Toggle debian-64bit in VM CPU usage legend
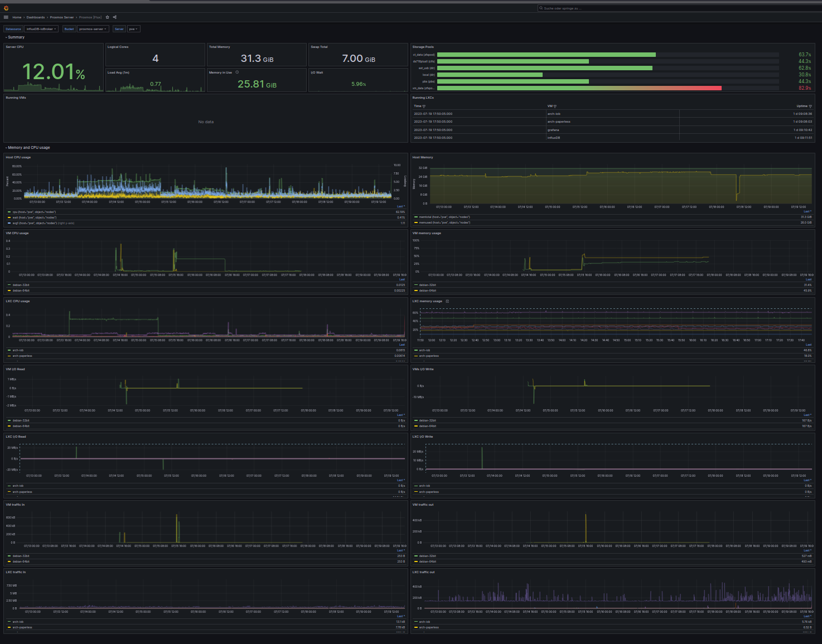 tap(21, 290)
